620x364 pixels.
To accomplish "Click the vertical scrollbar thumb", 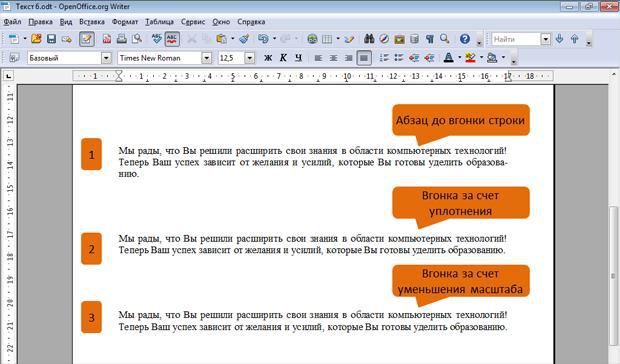I will coord(613,275).
